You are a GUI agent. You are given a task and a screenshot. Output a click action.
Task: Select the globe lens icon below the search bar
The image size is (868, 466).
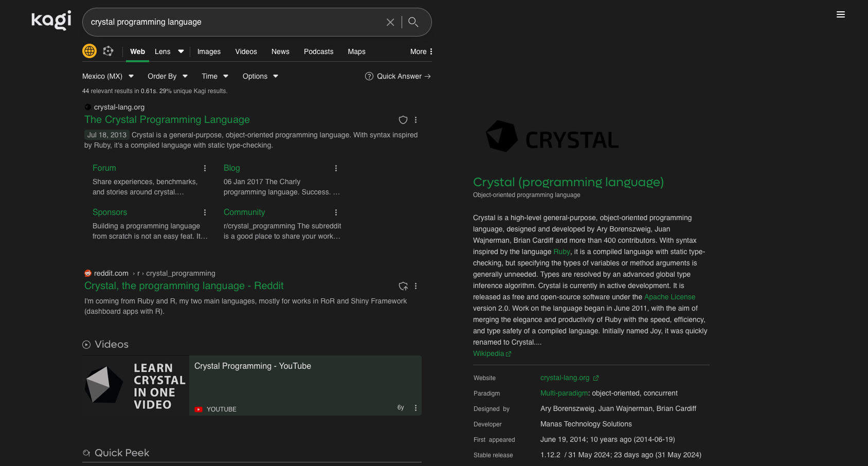point(89,51)
